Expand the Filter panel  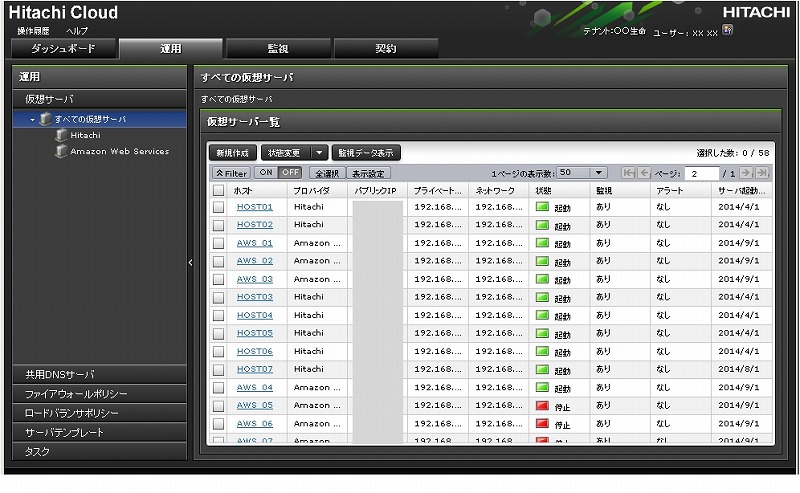(231, 173)
